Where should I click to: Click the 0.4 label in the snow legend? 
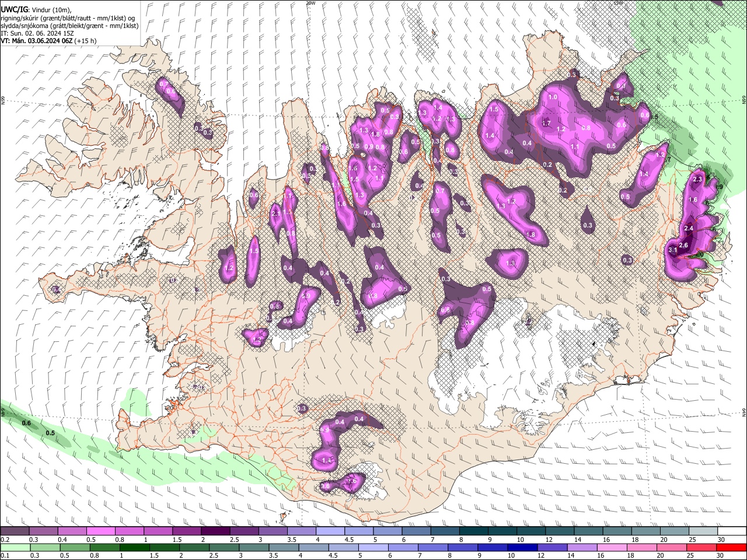[62, 540]
